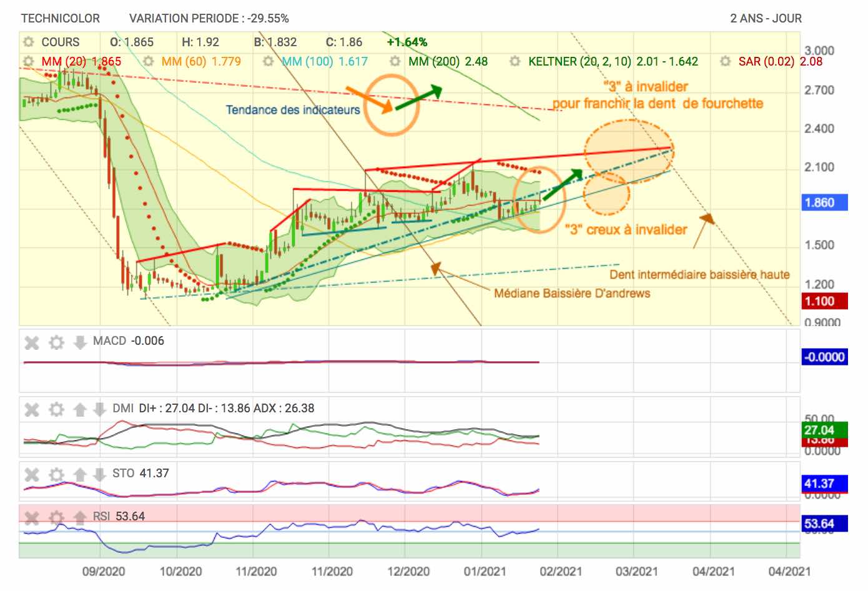Viewport: 868px width, 591px height.
Task: Click the O: 1.865 open value
Action: [x=132, y=42]
